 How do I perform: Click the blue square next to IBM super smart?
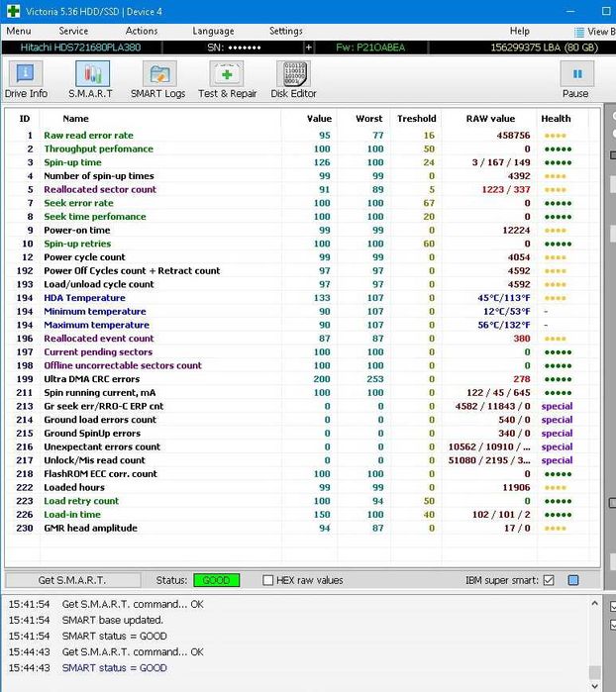click(x=573, y=580)
